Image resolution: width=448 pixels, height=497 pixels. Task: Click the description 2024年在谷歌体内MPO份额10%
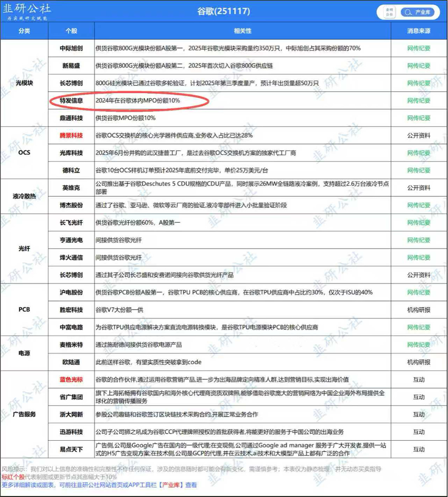138,100
